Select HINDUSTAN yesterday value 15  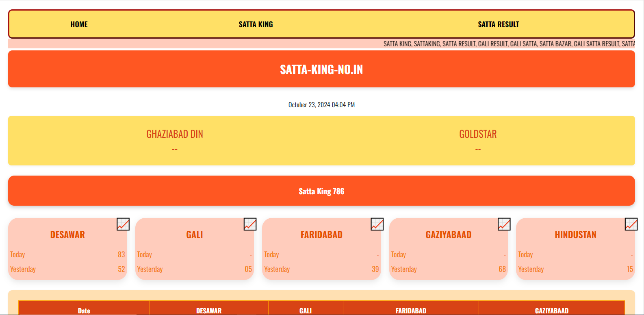coord(630,269)
